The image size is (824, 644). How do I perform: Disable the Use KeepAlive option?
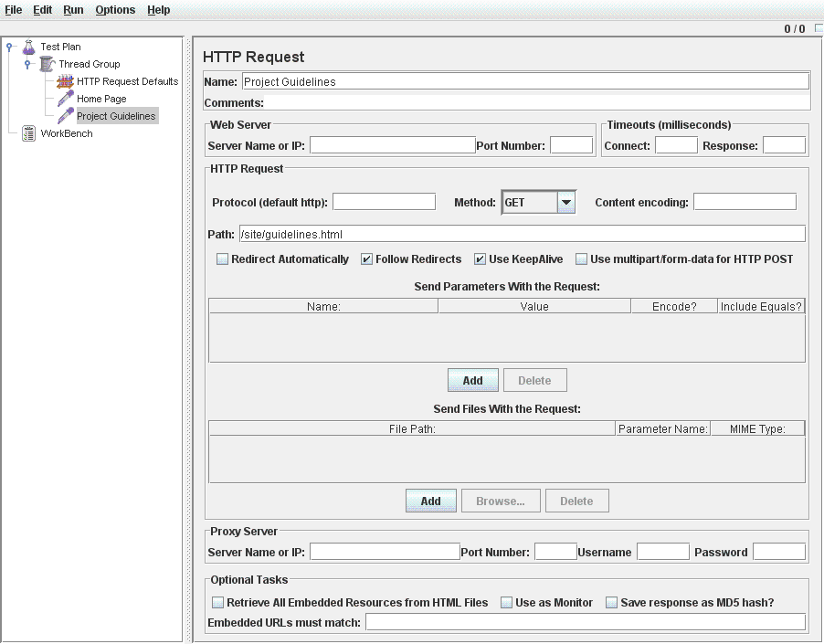coord(480,259)
